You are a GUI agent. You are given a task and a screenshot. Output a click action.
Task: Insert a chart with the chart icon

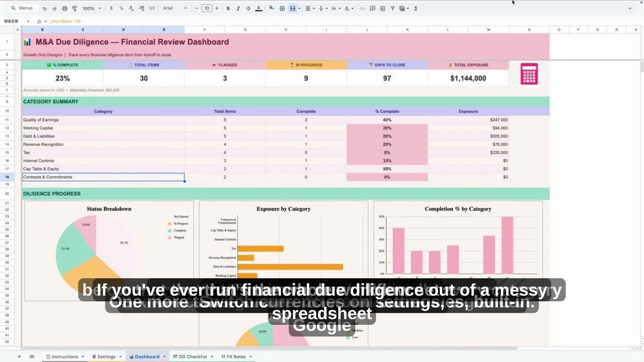click(383, 9)
